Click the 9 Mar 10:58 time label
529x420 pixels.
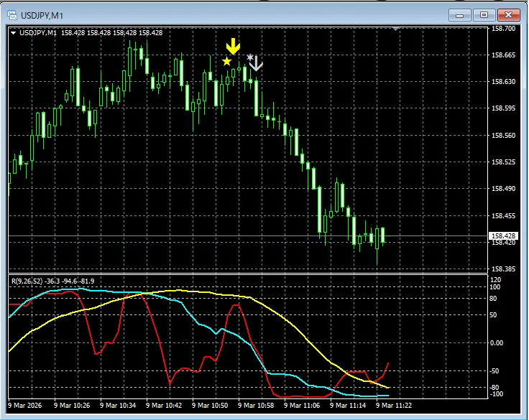coord(257,405)
